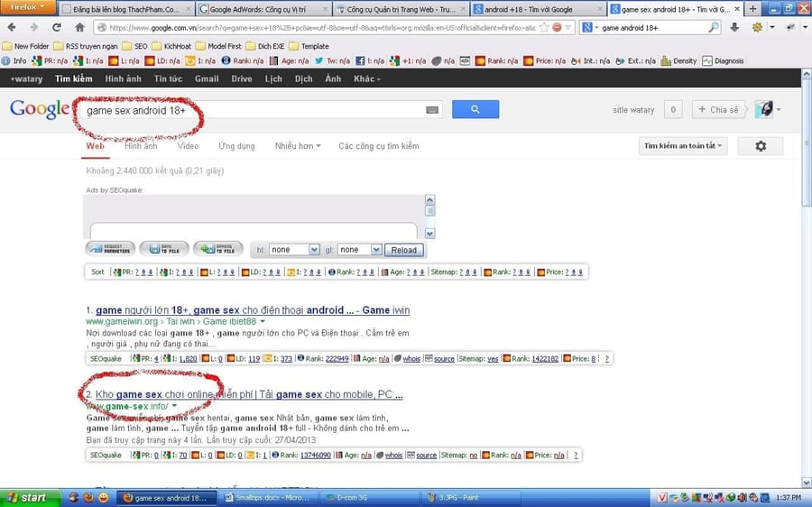
Task: Expand the account arrow beside profile picture
Action: point(779,110)
